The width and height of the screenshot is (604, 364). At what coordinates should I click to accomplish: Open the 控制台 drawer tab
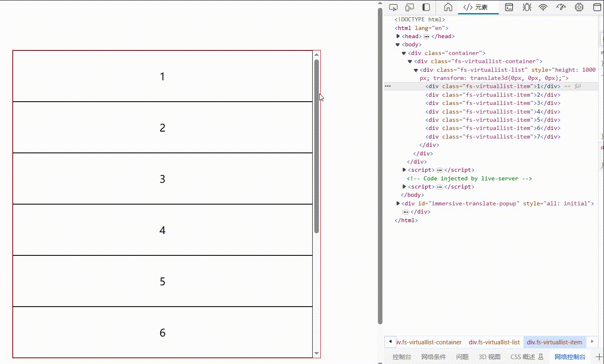[402, 357]
